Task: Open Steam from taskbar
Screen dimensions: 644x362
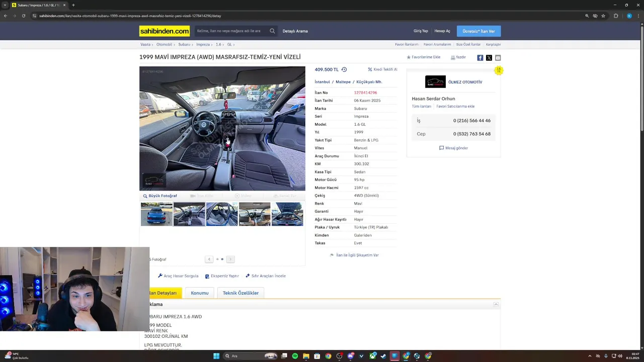Action: click(x=383, y=356)
